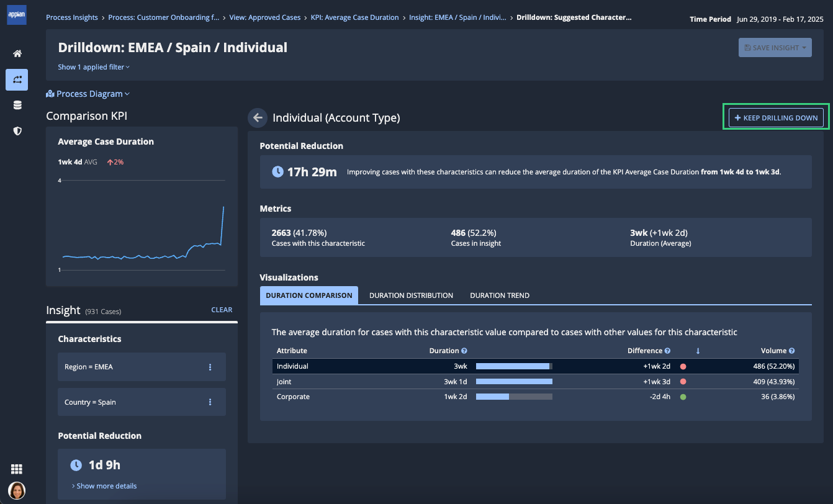Viewport: 833px width, 504px height.
Task: Open Insight: EMEA / Spain breadcrumb
Action: point(457,17)
